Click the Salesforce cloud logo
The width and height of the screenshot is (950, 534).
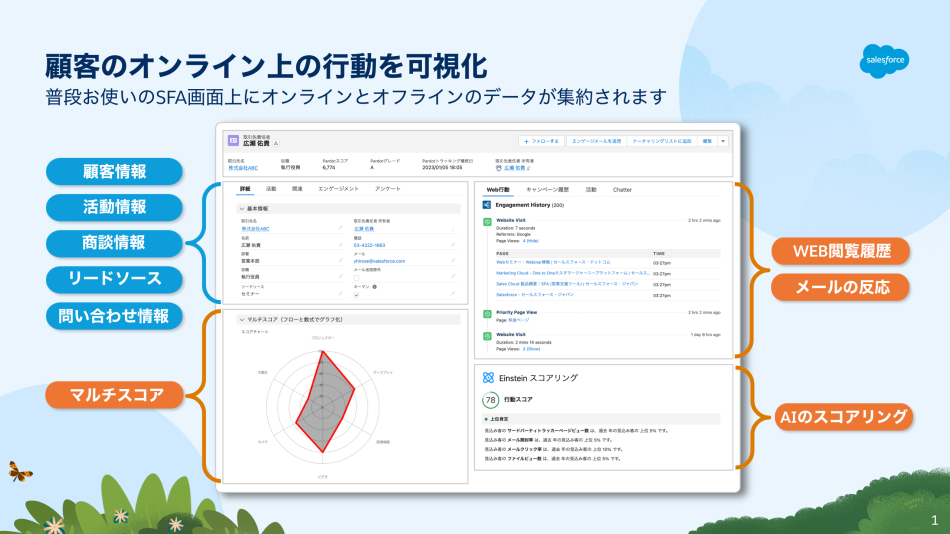(x=884, y=60)
